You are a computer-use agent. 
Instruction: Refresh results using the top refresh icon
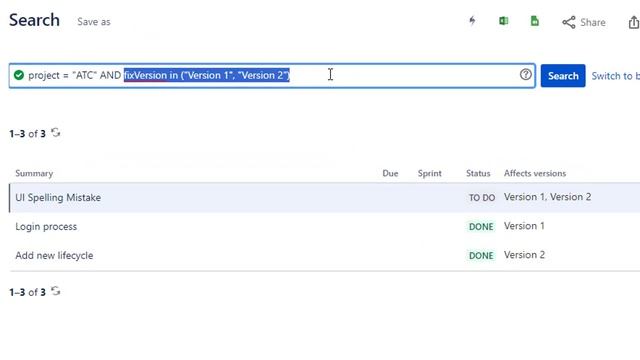[x=56, y=133]
